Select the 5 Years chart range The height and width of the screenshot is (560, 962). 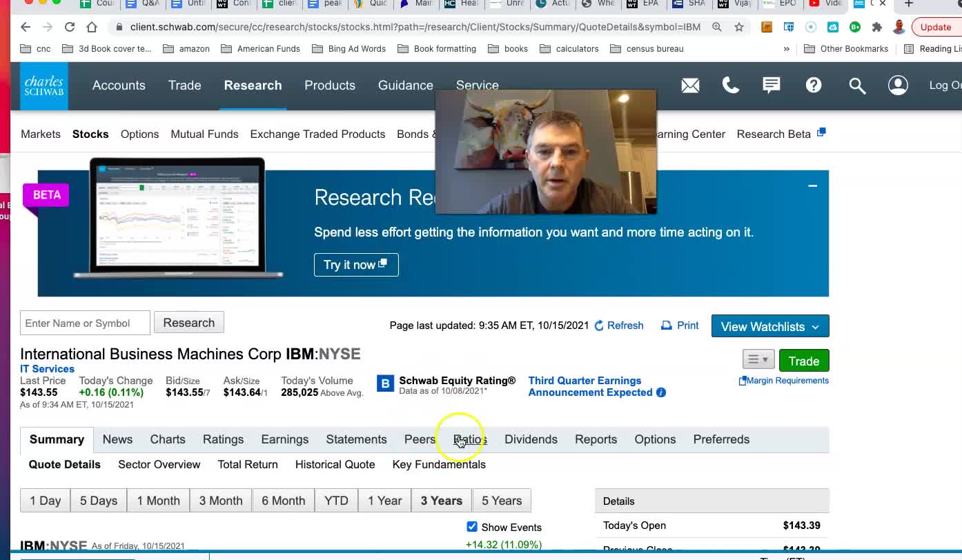tap(502, 501)
